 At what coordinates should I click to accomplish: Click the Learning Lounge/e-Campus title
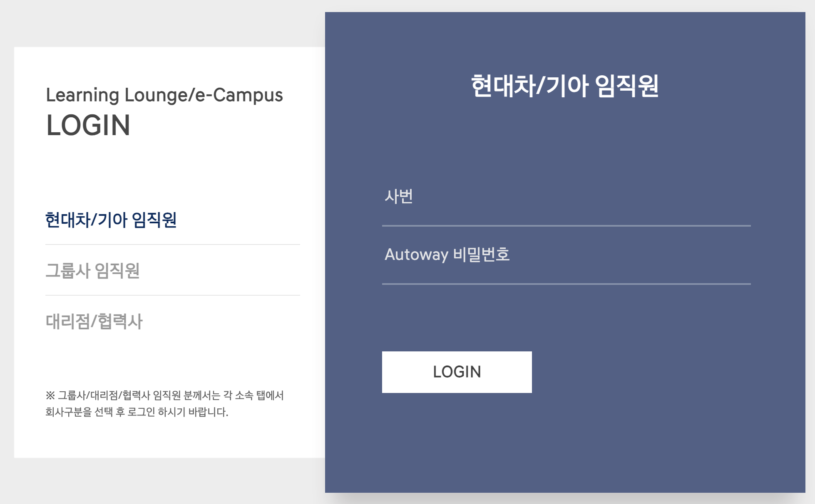point(165,96)
